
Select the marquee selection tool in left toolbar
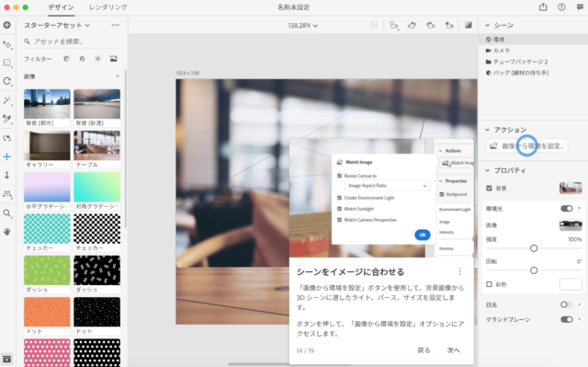point(7,63)
